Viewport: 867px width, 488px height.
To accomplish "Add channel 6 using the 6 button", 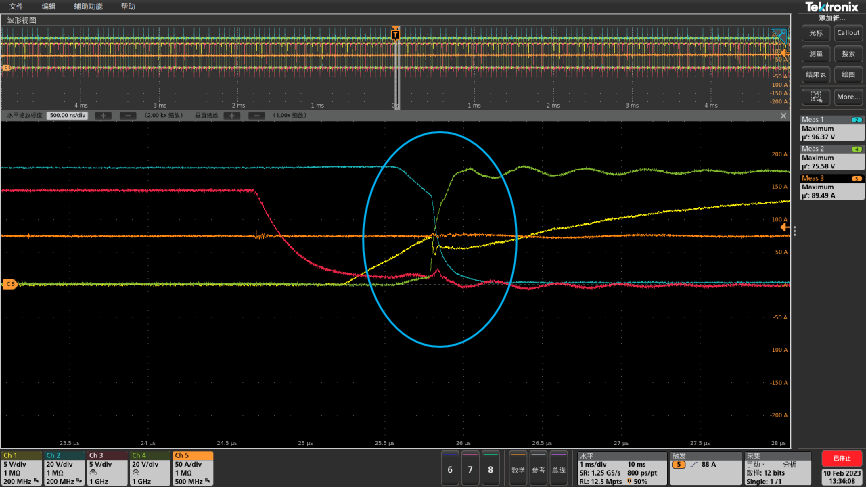I will pos(450,468).
